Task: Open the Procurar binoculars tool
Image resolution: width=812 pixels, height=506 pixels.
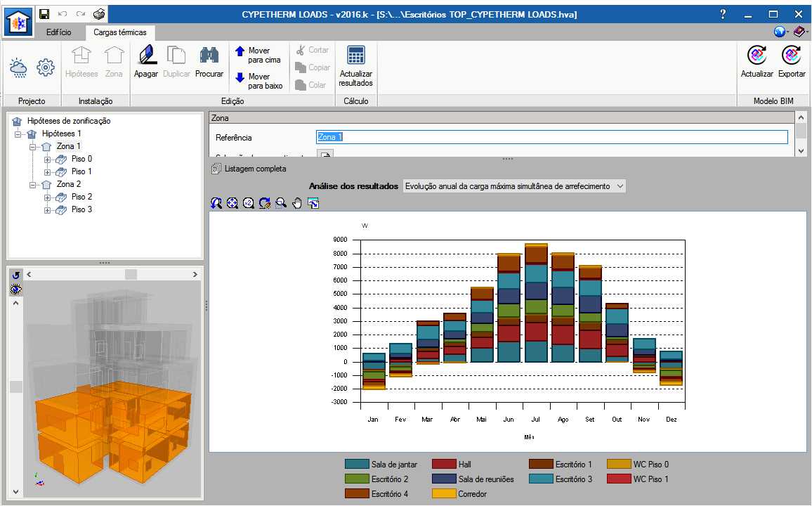Action: 209,62
